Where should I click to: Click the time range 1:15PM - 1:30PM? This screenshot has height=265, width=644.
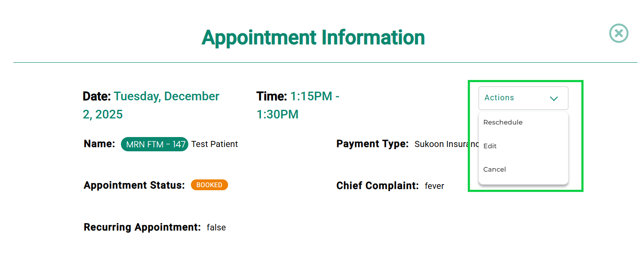(x=314, y=96)
